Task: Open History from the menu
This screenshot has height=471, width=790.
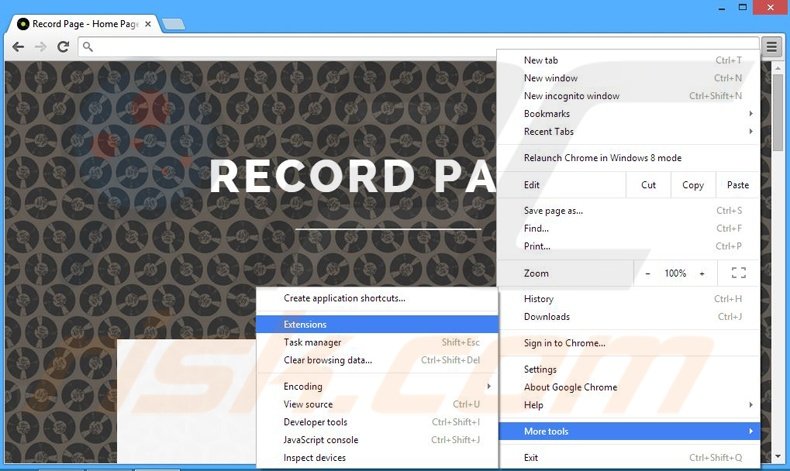Action: coord(628,299)
